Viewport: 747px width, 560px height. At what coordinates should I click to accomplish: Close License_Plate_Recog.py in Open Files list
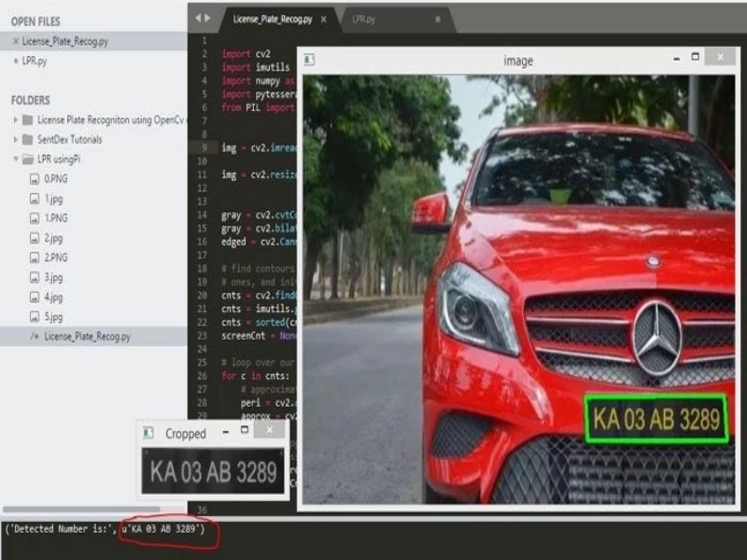tap(16, 42)
